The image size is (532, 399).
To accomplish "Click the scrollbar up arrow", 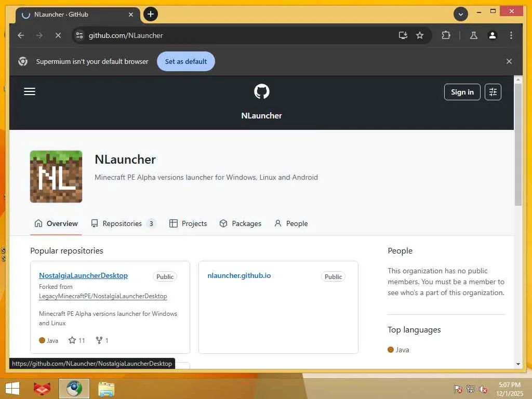I will click(518, 80).
